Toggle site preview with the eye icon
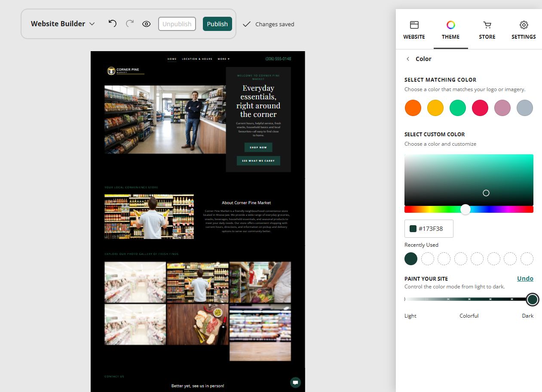The height and width of the screenshot is (392, 542). (x=147, y=24)
